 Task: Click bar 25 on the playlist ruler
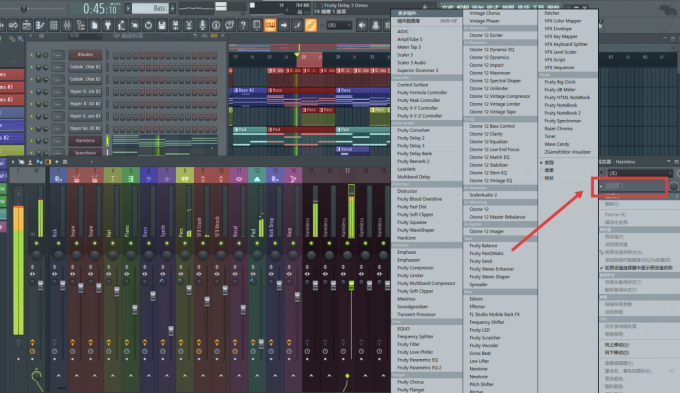304,57
